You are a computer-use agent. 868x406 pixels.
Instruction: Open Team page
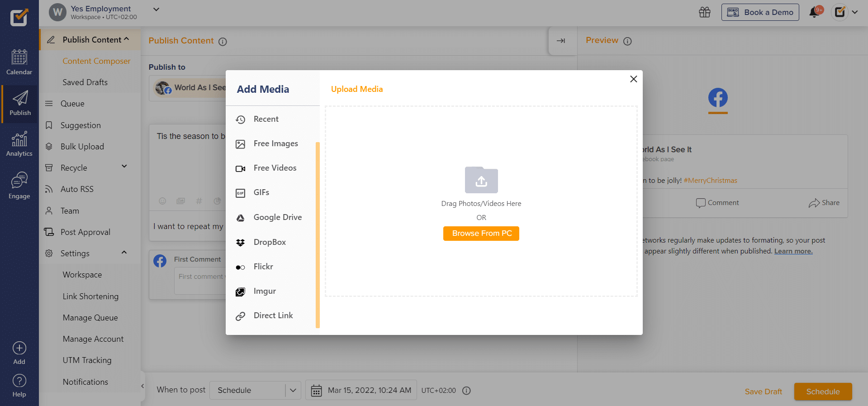pyautogui.click(x=70, y=211)
